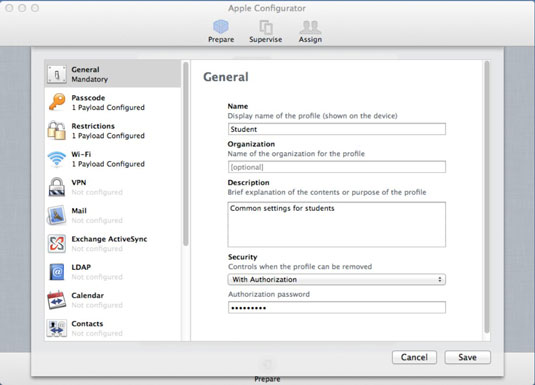Switch to the Prepare tab
Screen dimensions: 535x385
click(221, 31)
